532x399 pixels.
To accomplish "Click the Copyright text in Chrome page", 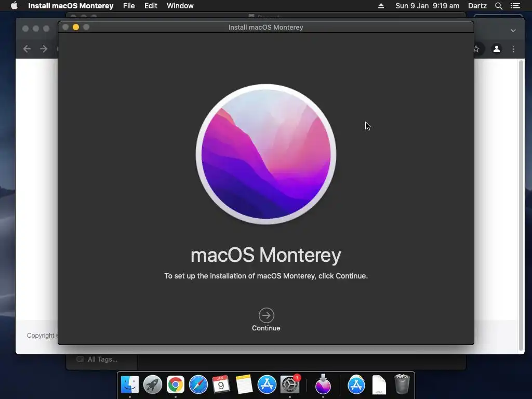I will [40, 335].
